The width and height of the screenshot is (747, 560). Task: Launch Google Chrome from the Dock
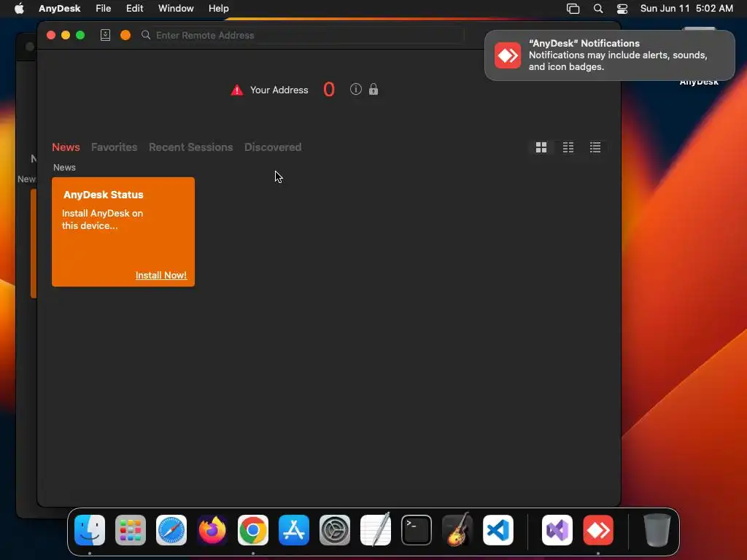253,530
